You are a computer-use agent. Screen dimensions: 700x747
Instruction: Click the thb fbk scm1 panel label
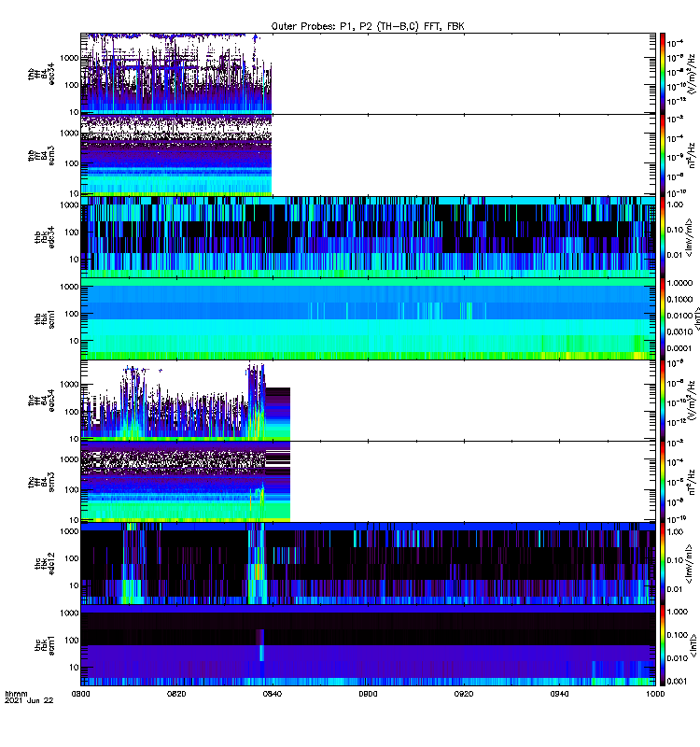pyautogui.click(x=44, y=319)
